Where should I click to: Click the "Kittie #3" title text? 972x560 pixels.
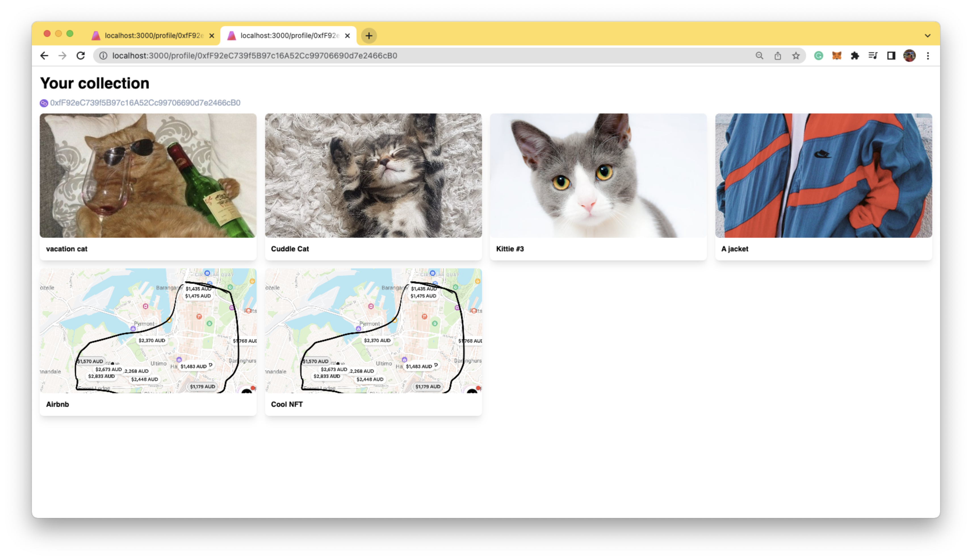pos(510,249)
